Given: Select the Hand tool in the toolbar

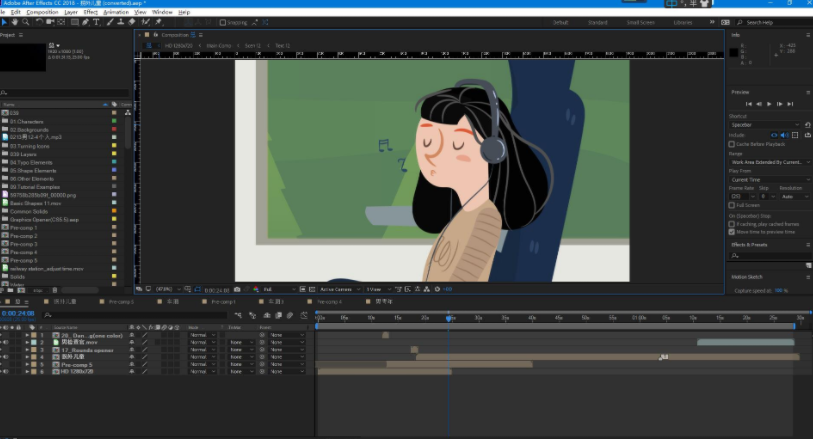Looking at the screenshot, I should pyautogui.click(x=15, y=21).
